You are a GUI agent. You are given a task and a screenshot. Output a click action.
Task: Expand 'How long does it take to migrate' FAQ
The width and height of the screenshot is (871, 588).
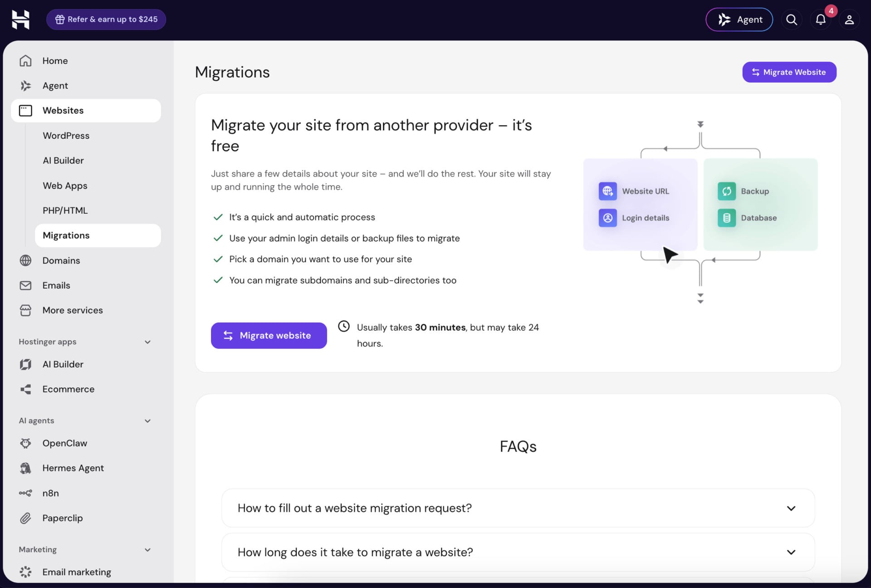tap(518, 552)
